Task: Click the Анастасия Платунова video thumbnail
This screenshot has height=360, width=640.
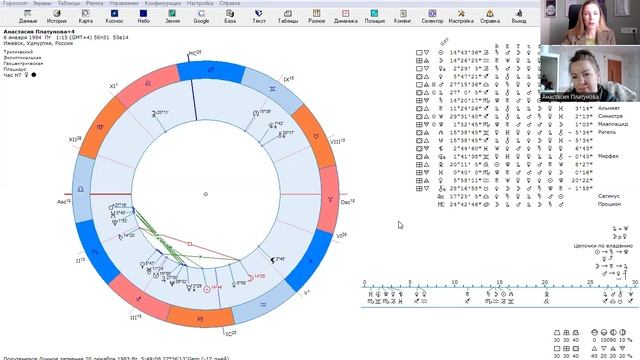Action: (590, 73)
